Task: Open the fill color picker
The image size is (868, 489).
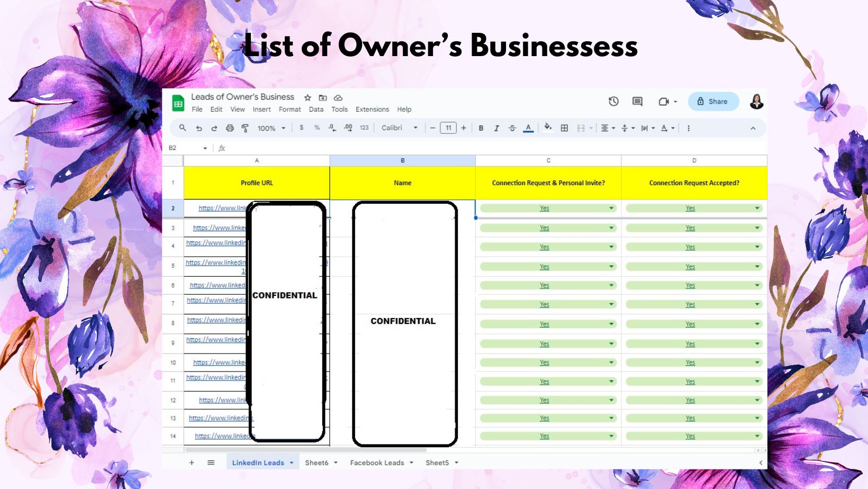Action: pyautogui.click(x=548, y=128)
